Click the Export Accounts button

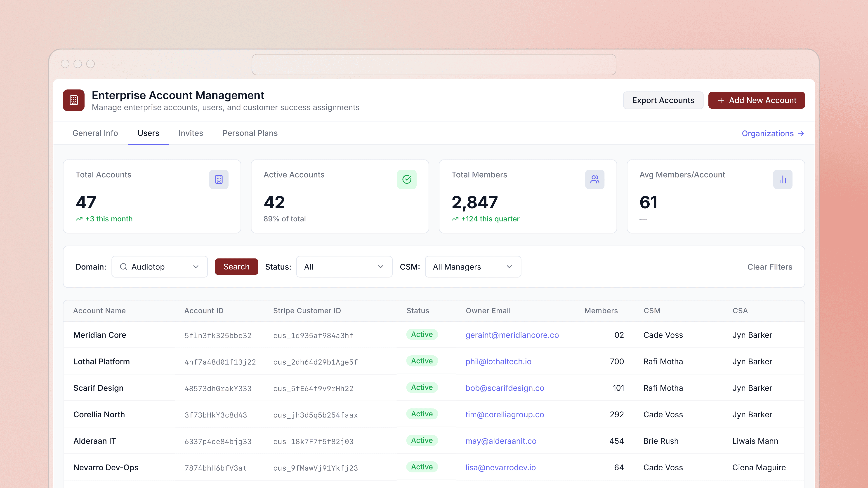(663, 100)
